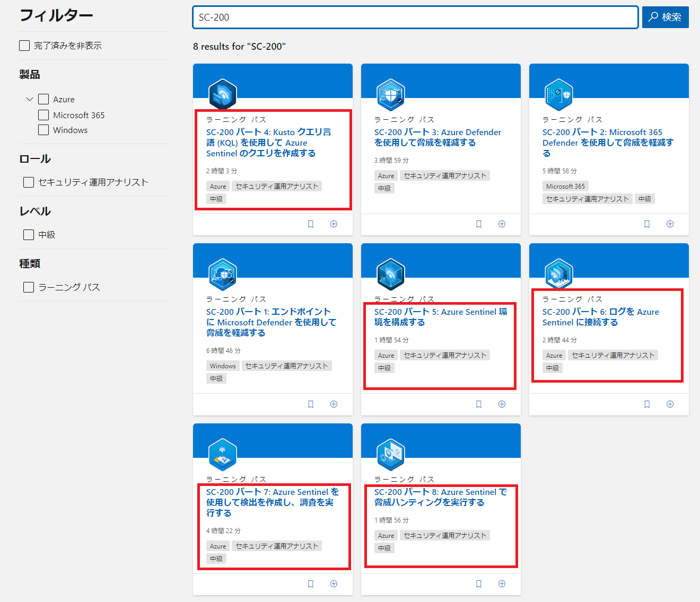
Task: Check the Windows product filter
Action: tap(43, 130)
